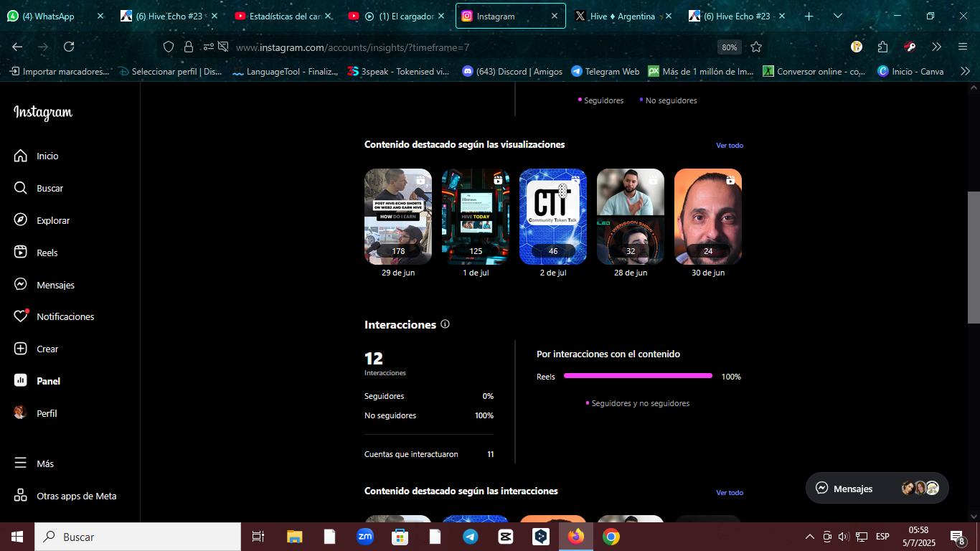Open the 3speak Tokenised bookmark

tap(399, 71)
